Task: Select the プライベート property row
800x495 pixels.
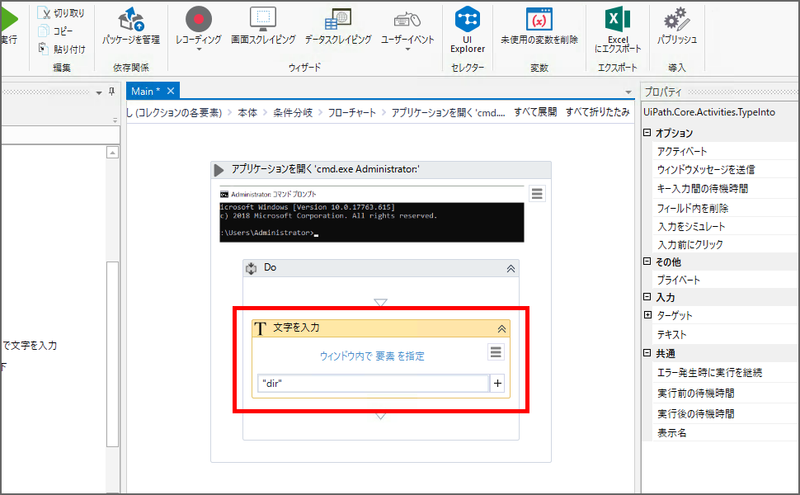Action: click(726, 280)
